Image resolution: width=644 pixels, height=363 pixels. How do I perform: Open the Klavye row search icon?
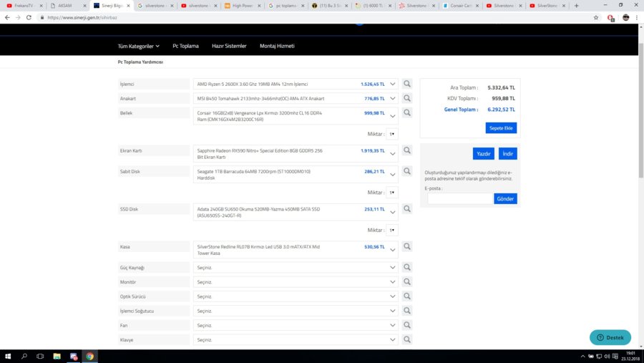pos(406,339)
